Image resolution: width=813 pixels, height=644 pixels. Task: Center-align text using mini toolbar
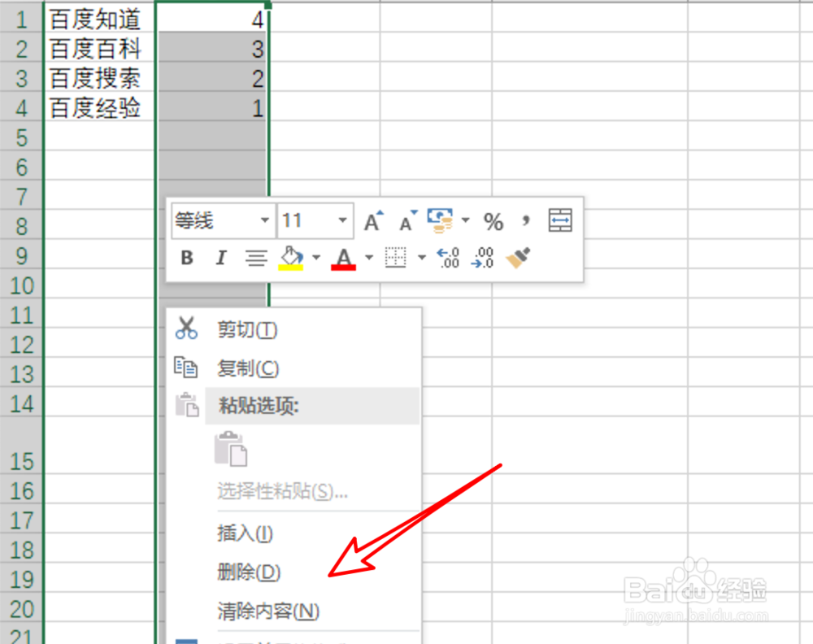(256, 258)
